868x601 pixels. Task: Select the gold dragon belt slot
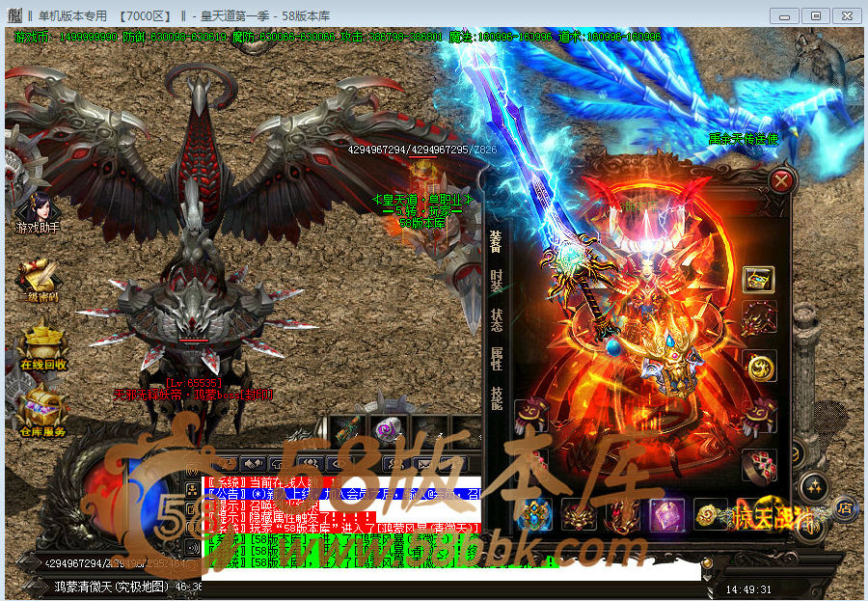tap(579, 514)
